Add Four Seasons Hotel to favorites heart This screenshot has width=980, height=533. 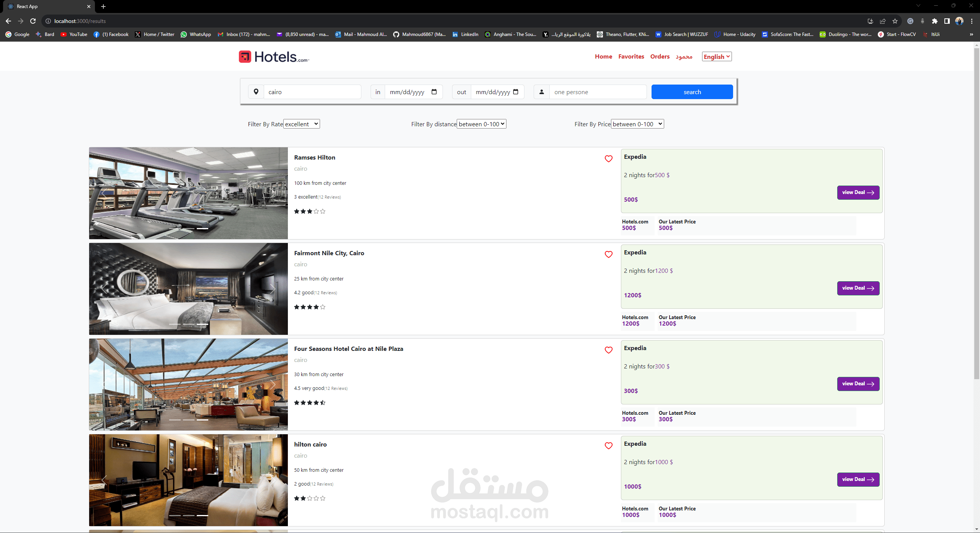coord(608,350)
